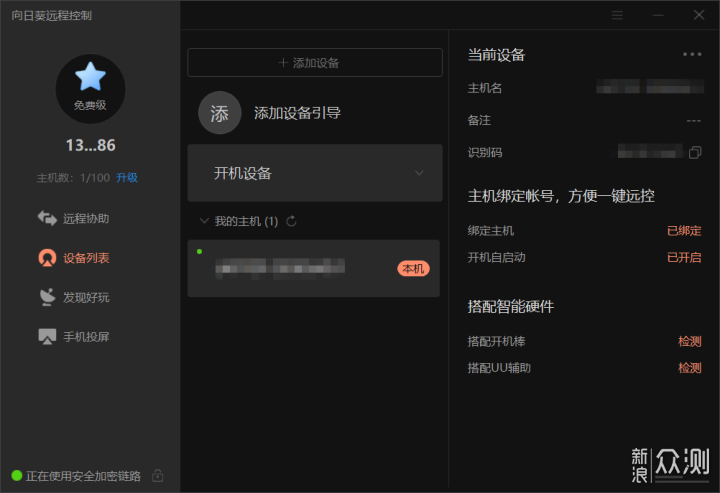The width and height of the screenshot is (720, 493).
Task: Click the account name 13...86
Action: pos(90,146)
